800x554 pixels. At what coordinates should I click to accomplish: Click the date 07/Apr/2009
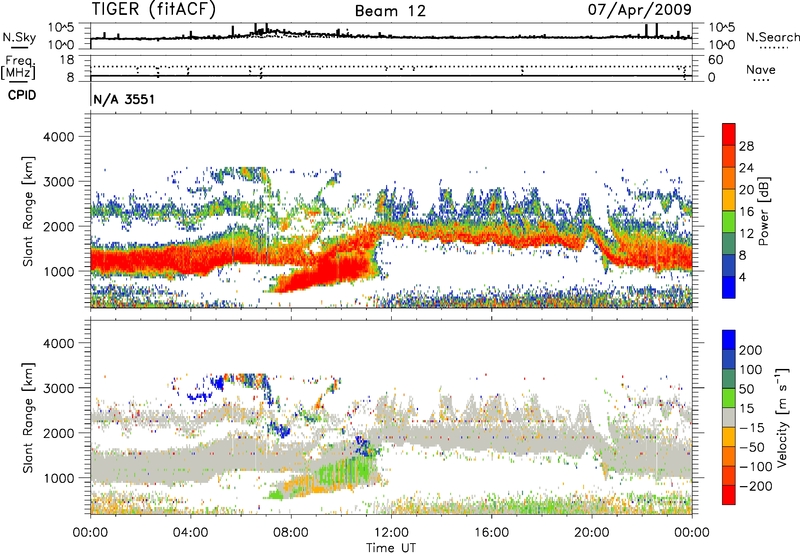[x=640, y=10]
